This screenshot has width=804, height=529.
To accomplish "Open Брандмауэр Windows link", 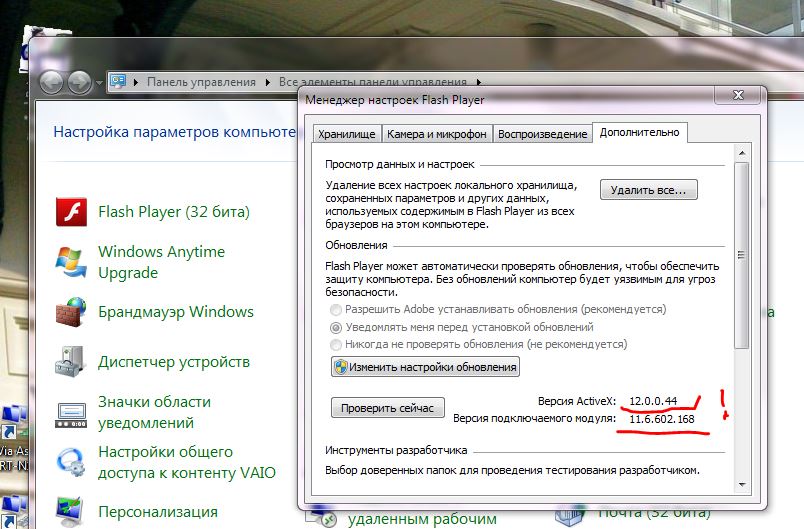I will point(176,312).
